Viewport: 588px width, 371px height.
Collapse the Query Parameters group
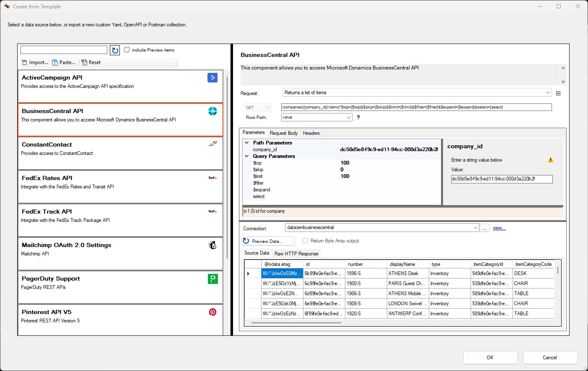247,156
